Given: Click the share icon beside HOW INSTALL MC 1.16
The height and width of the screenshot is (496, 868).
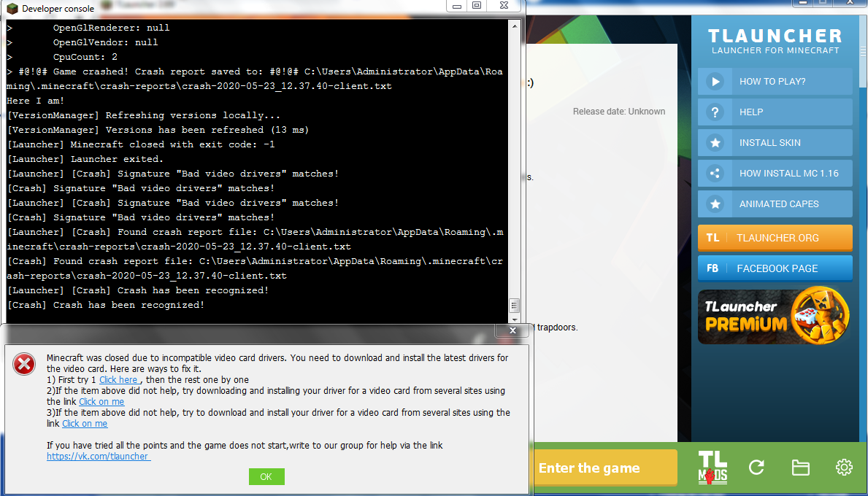Looking at the screenshot, I should [715, 173].
